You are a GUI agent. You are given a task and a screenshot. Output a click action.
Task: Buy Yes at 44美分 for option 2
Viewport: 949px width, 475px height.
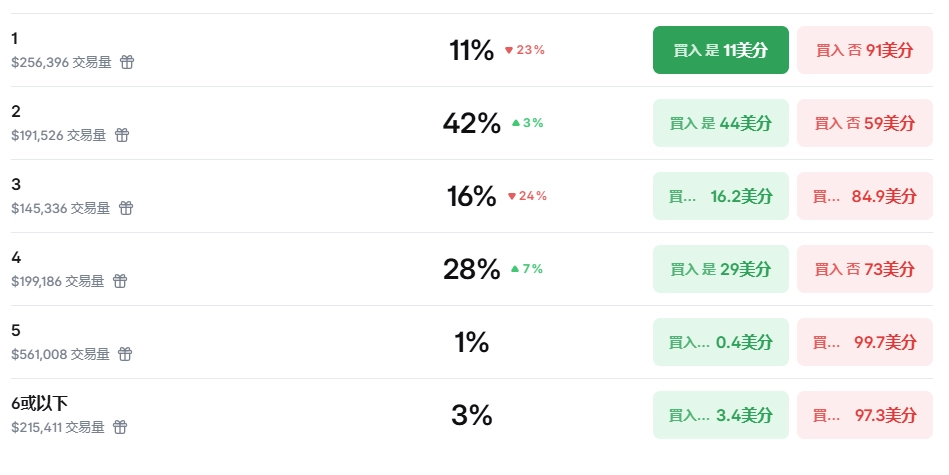click(x=720, y=123)
